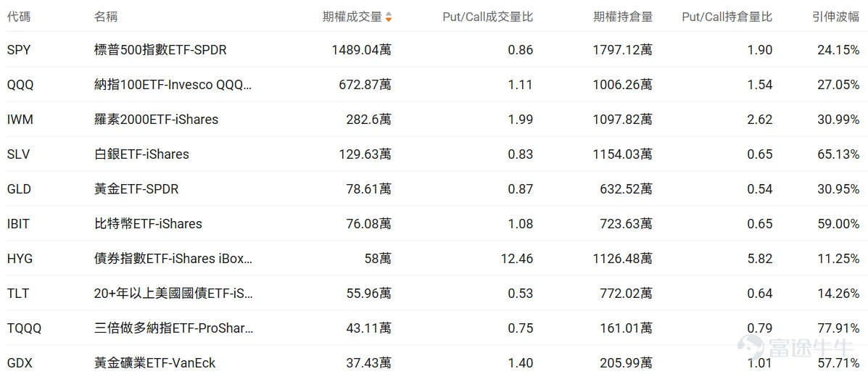Image resolution: width=868 pixels, height=374 pixels.
Task: Click TQQQ implied volatility 77.91%
Action: click(839, 328)
